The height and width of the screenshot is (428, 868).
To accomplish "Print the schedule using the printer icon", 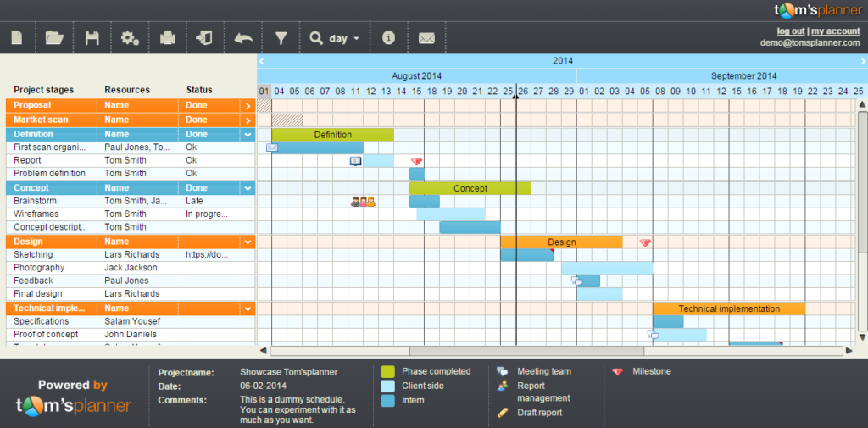I will 167,38.
